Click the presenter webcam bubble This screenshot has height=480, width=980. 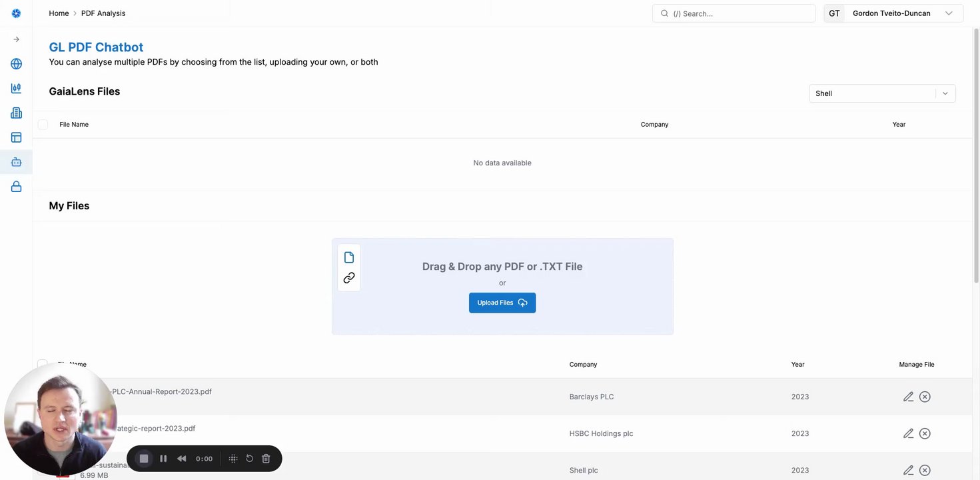click(60, 420)
